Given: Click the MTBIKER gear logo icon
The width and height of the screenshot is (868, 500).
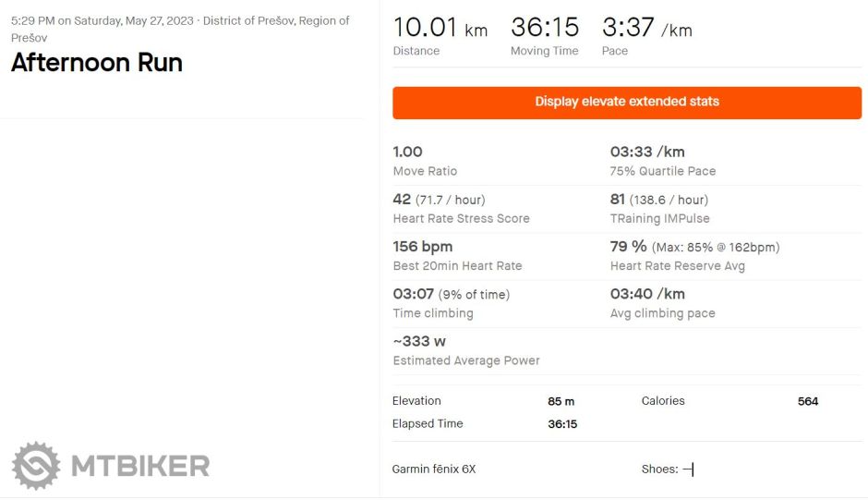Looking at the screenshot, I should pyautogui.click(x=36, y=465).
